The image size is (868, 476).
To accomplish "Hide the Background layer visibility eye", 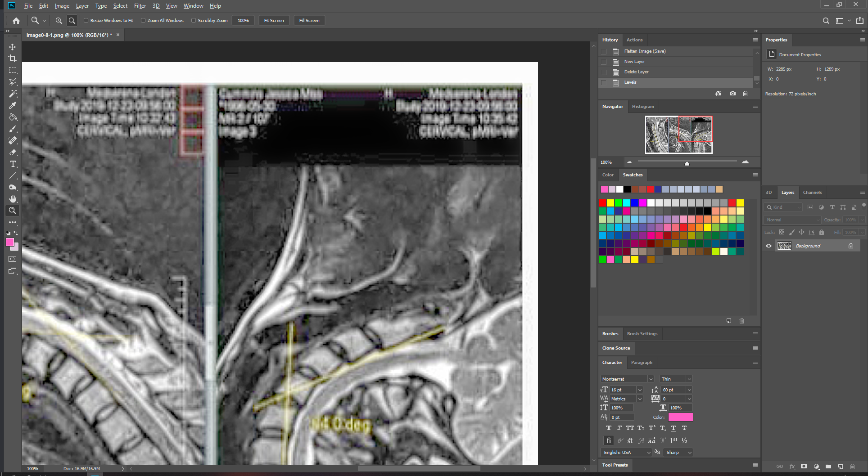I will (x=769, y=246).
